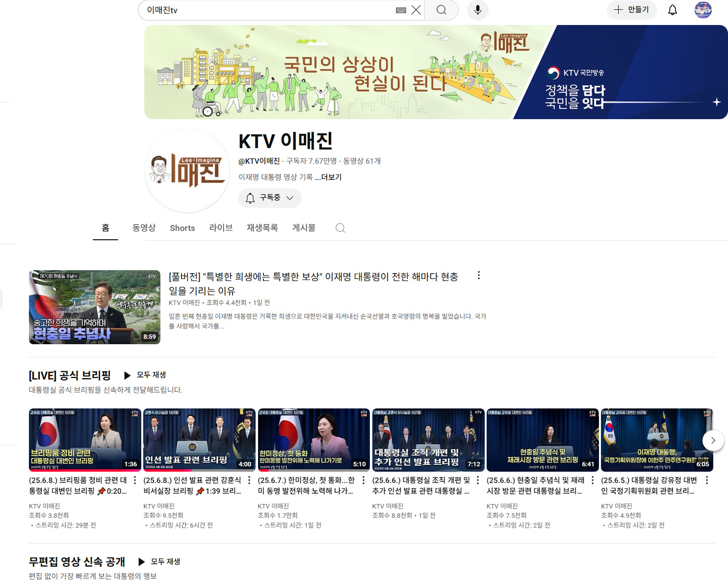Click the KTV 이매진 channel banner
The image size is (728, 582).
point(436,72)
